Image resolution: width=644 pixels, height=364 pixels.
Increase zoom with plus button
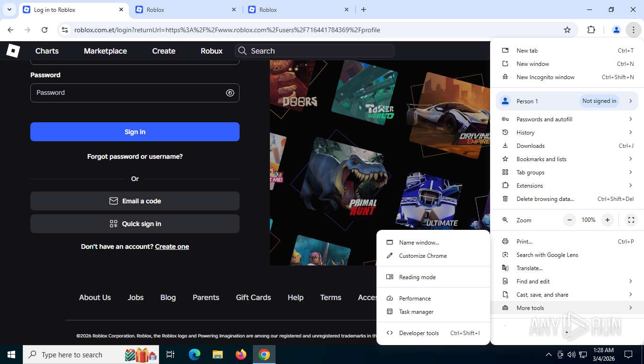607,220
